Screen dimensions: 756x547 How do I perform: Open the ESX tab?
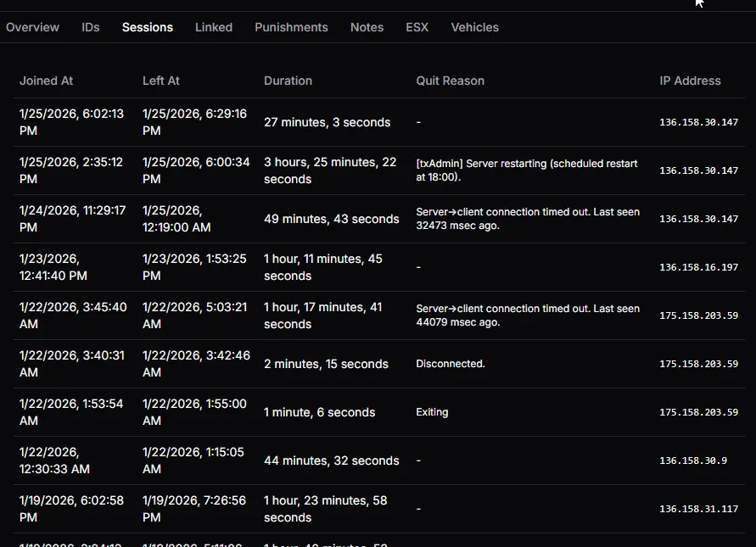pos(417,27)
